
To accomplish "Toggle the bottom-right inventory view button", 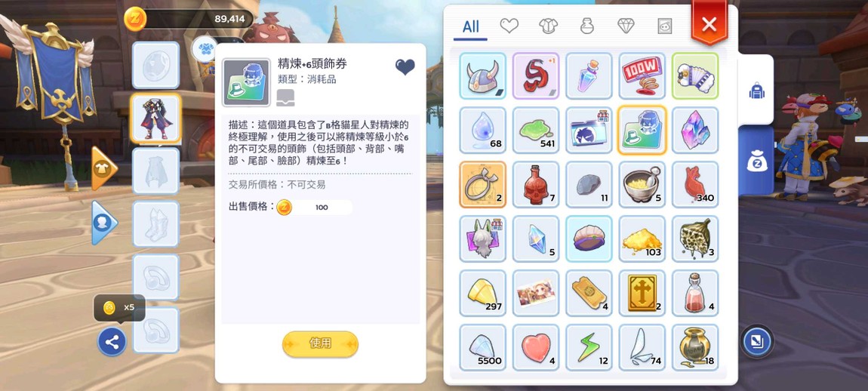I will click(x=756, y=340).
